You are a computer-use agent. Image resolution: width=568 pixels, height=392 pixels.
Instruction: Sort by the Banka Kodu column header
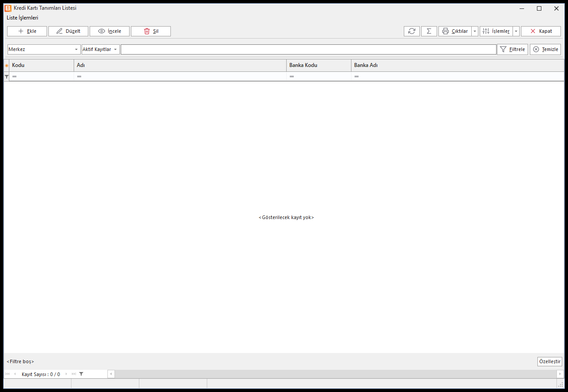tap(319, 65)
